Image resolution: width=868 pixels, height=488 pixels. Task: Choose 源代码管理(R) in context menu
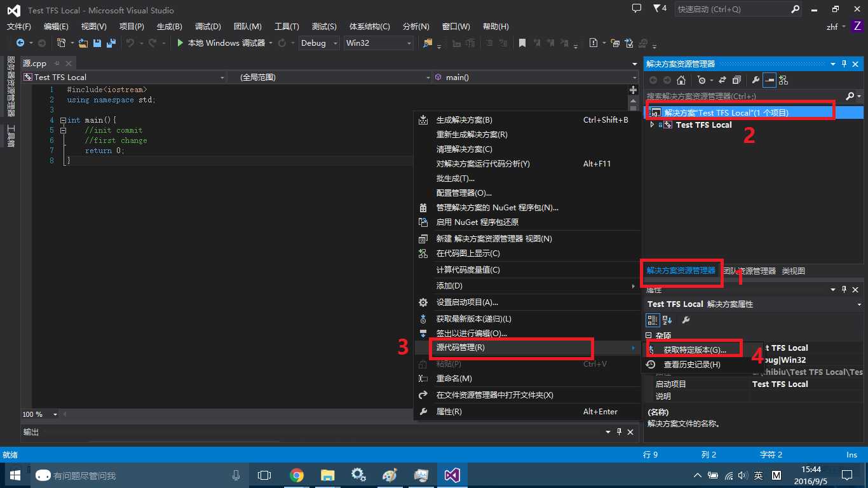click(x=527, y=348)
